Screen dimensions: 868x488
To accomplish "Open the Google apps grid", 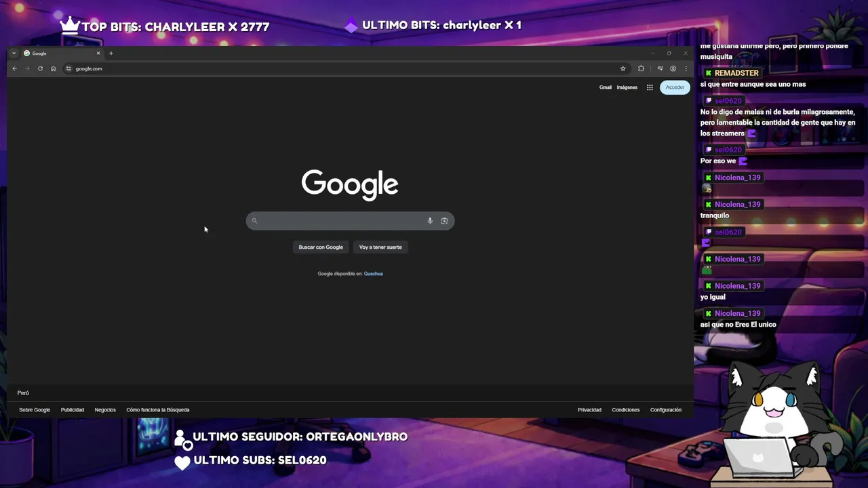I will 650,87.
